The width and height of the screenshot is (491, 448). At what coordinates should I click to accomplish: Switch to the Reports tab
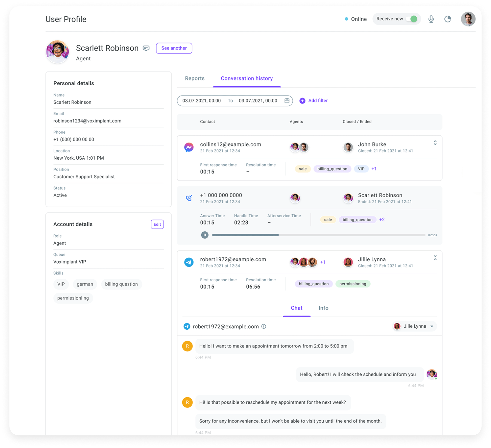tap(195, 78)
